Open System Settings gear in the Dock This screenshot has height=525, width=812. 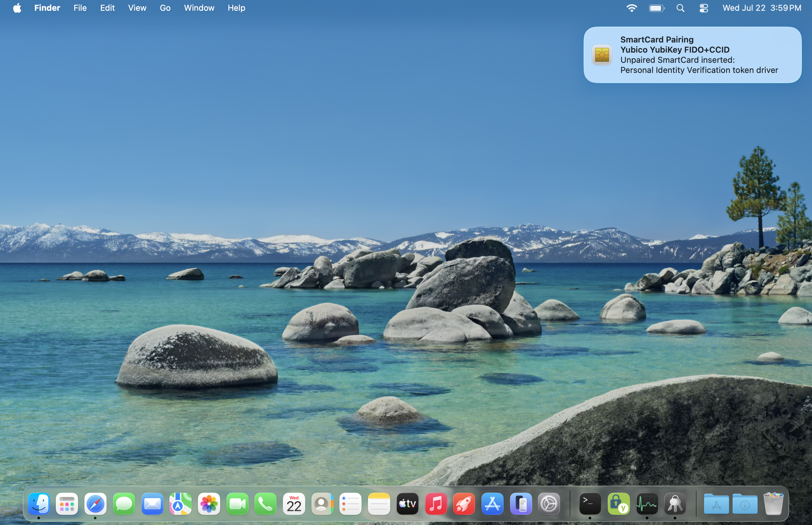tap(549, 503)
